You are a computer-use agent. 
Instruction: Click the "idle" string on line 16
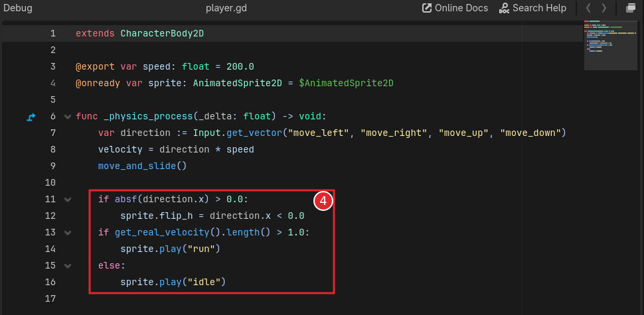point(204,283)
